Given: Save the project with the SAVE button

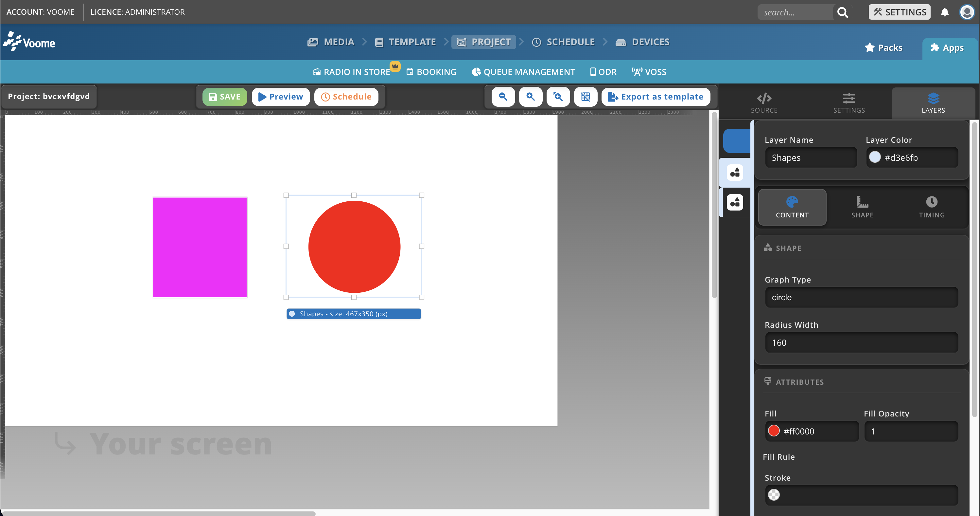Looking at the screenshot, I should (x=224, y=97).
